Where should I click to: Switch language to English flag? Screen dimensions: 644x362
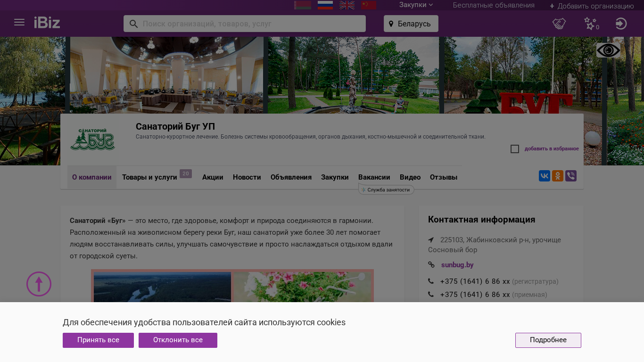[347, 5]
